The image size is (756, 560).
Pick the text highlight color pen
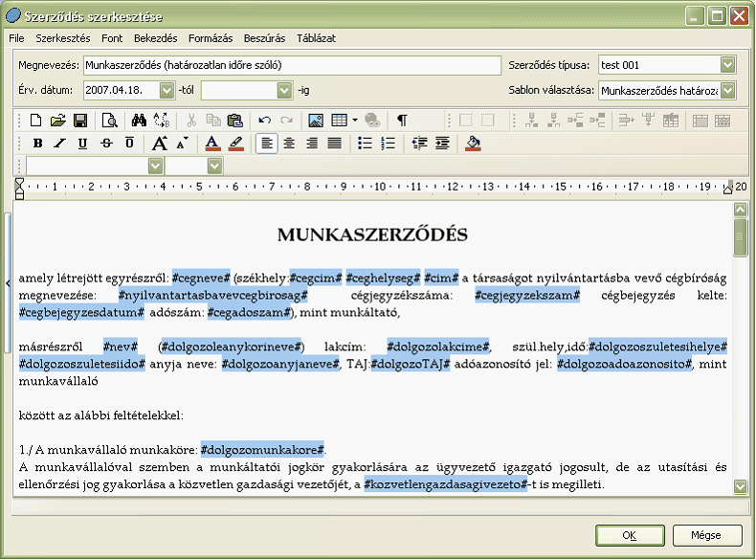coord(235,144)
